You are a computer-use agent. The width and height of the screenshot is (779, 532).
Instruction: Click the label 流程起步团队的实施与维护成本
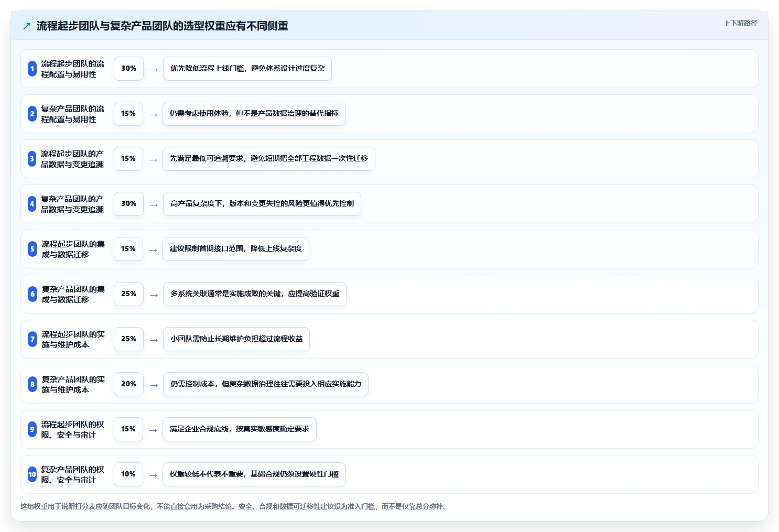tap(73, 339)
